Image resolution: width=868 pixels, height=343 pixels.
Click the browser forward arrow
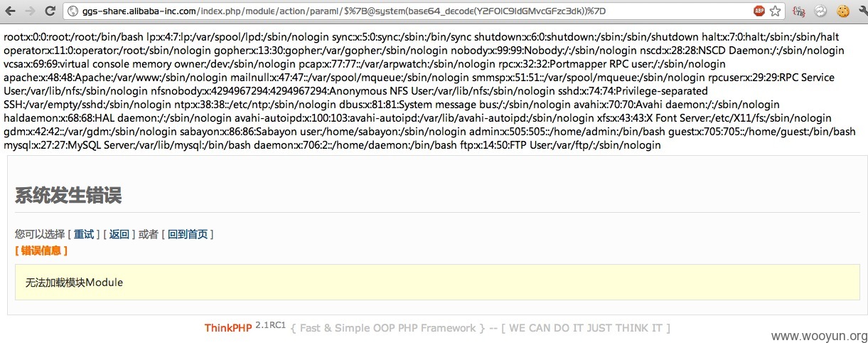tap(30, 11)
